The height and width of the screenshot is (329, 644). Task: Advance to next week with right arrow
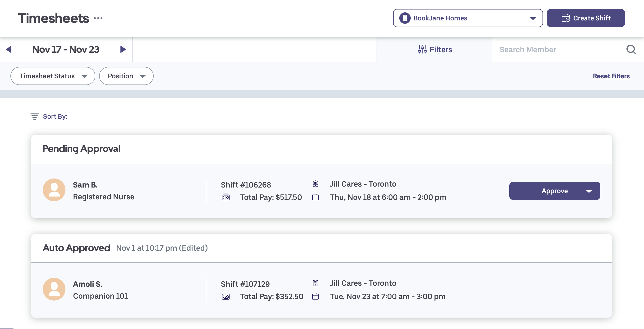coord(123,49)
